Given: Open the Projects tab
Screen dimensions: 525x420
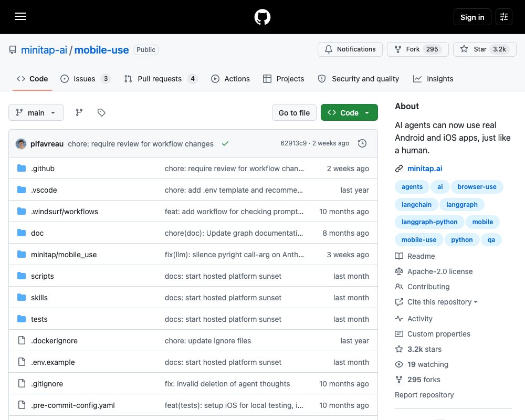Looking at the screenshot, I should (283, 79).
